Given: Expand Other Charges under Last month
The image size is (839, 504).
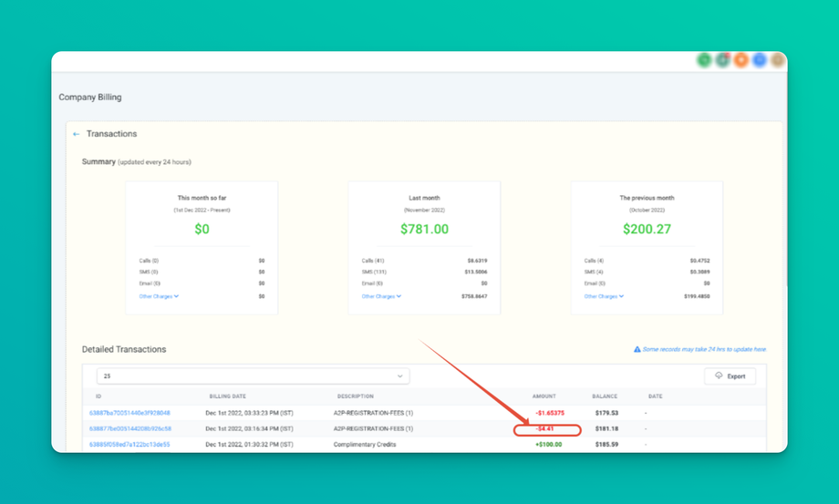Looking at the screenshot, I should pyautogui.click(x=381, y=296).
